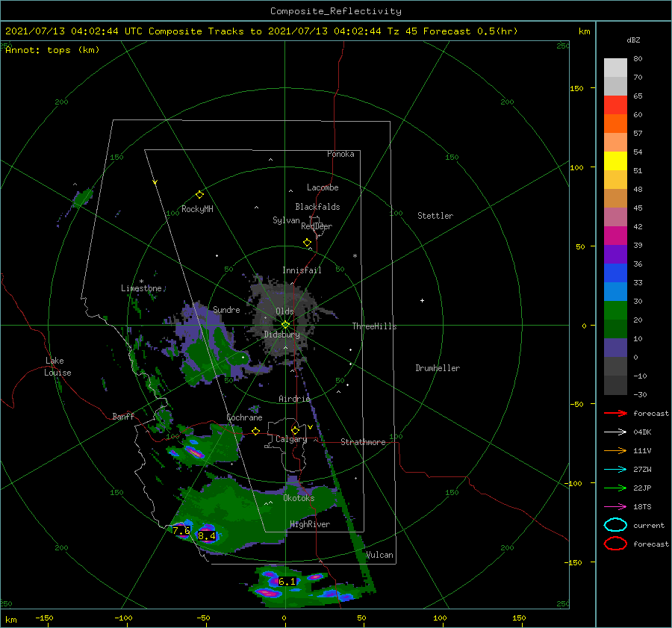Select the bright yellow swatch in dBZ legend

click(x=615, y=161)
